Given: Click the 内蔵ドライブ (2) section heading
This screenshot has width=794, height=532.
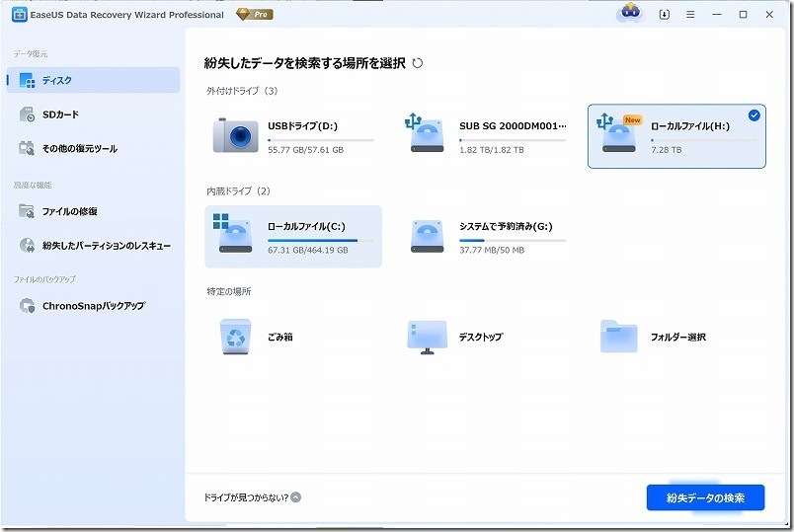Looking at the screenshot, I should (x=239, y=191).
